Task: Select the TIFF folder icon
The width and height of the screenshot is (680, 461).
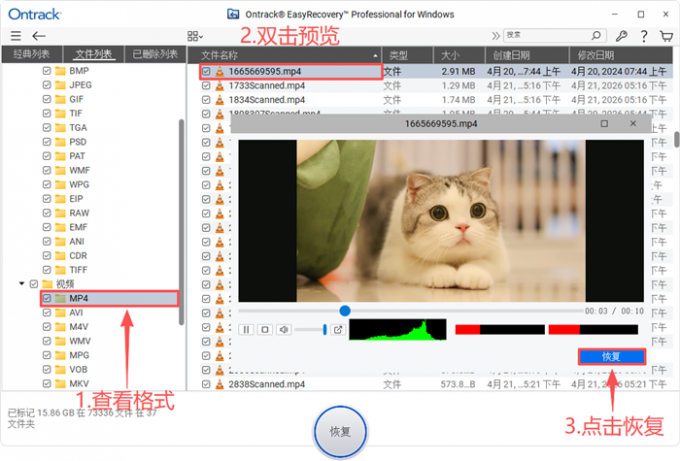Action: pos(60,270)
